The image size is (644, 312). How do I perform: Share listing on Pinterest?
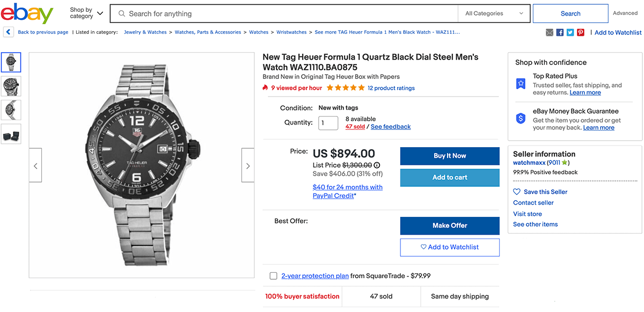point(580,33)
